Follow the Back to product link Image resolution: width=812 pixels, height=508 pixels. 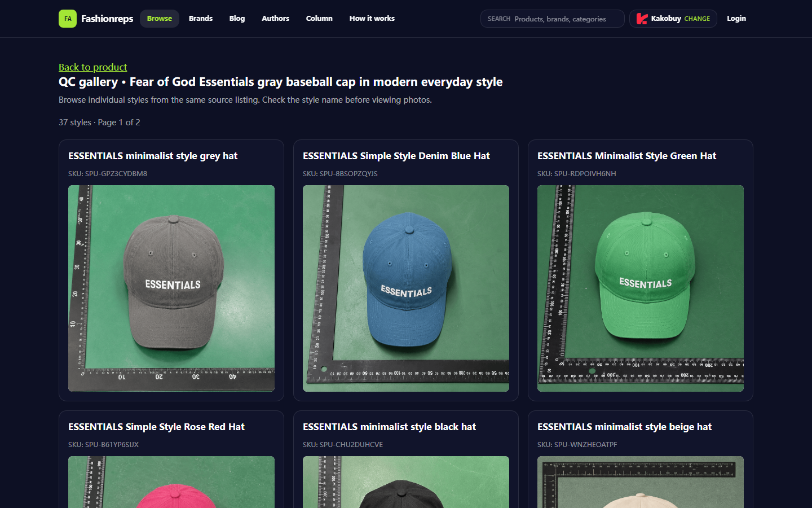(x=93, y=67)
